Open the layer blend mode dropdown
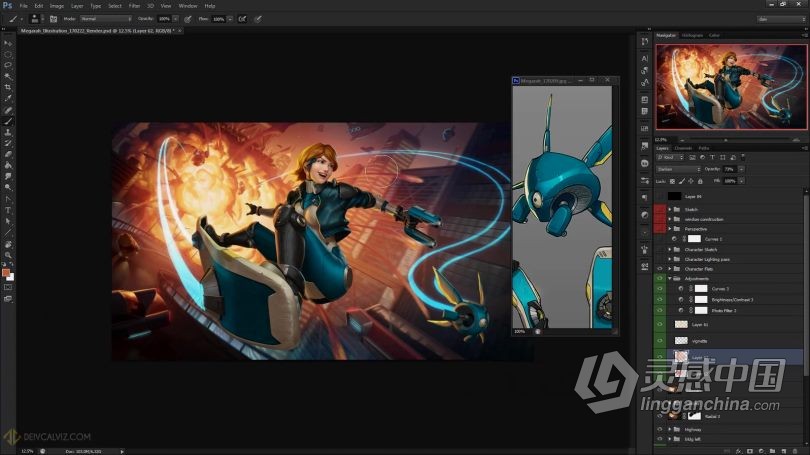This screenshot has width=810, height=455. 678,169
